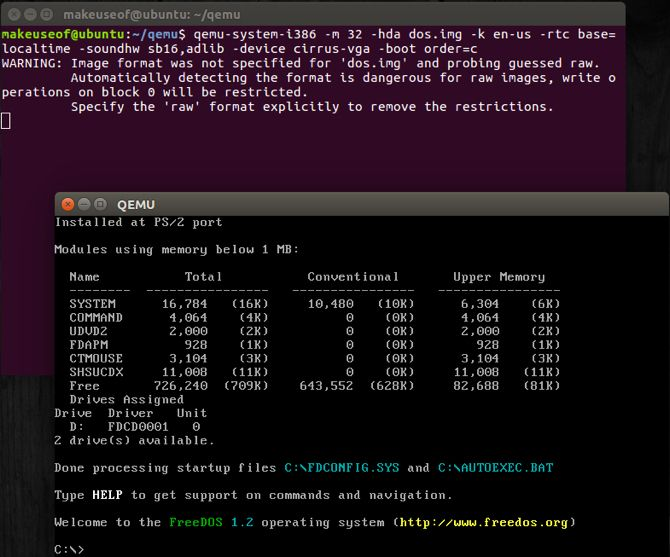Click SYSTEM total value '16,784'
Screen dimensions: 670x557
point(185,304)
